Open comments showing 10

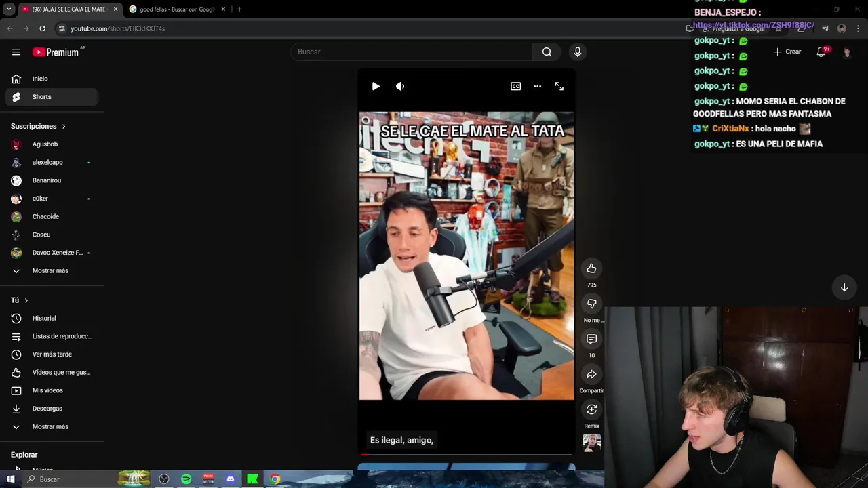tap(592, 339)
